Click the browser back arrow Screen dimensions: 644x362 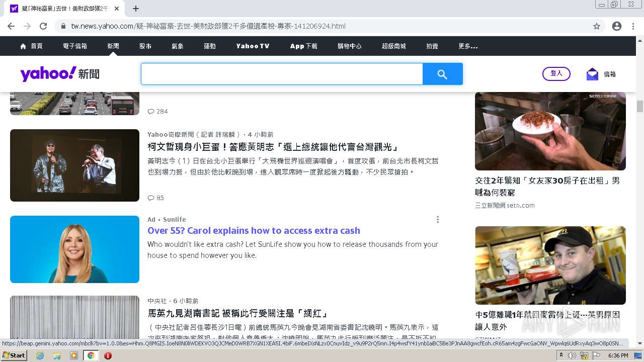point(11,26)
